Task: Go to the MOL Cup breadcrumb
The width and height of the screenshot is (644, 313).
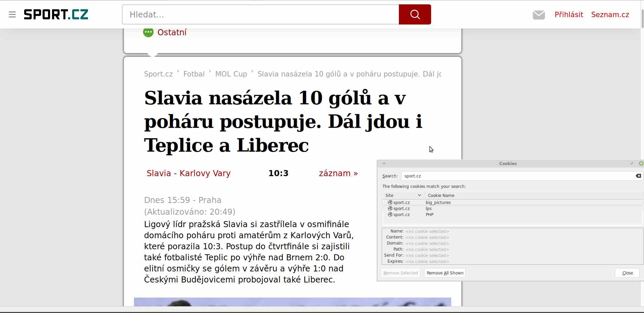Action: 231,74
